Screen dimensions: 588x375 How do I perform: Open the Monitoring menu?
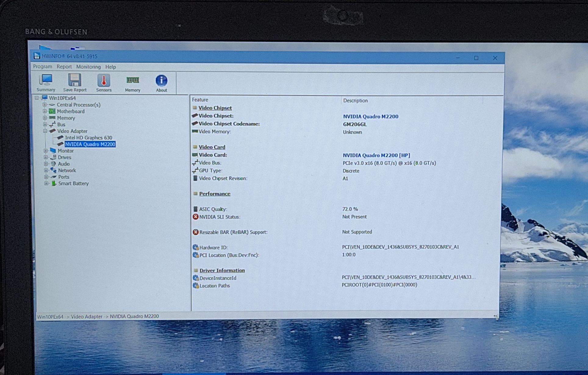click(88, 67)
